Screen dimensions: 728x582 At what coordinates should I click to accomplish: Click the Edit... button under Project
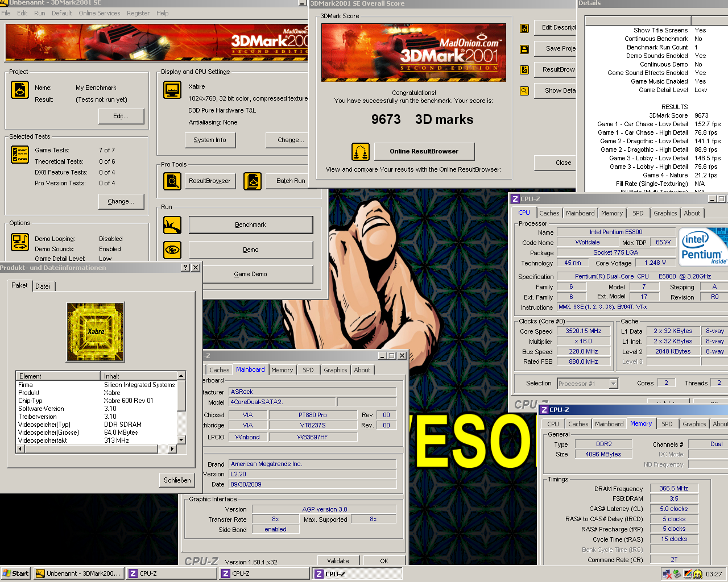(x=121, y=116)
